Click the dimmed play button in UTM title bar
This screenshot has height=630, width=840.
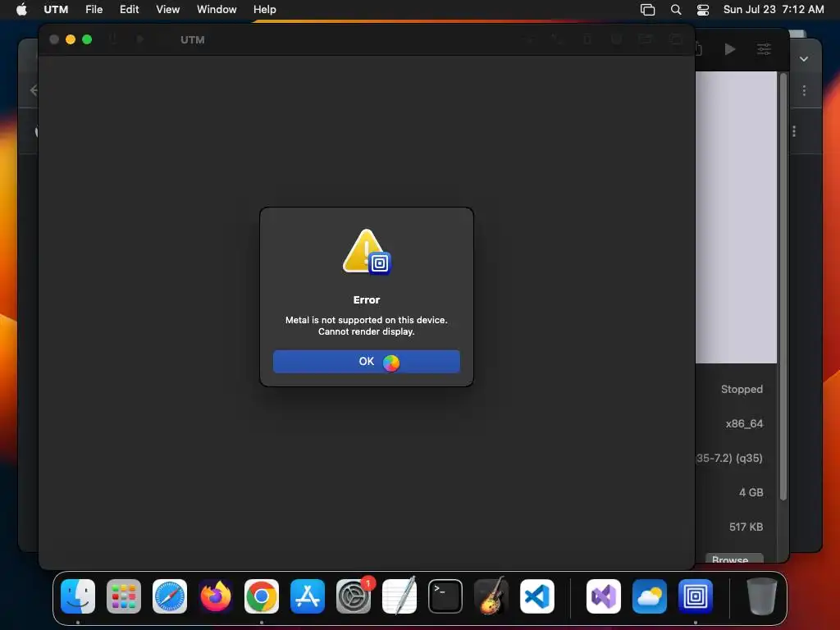[139, 39]
